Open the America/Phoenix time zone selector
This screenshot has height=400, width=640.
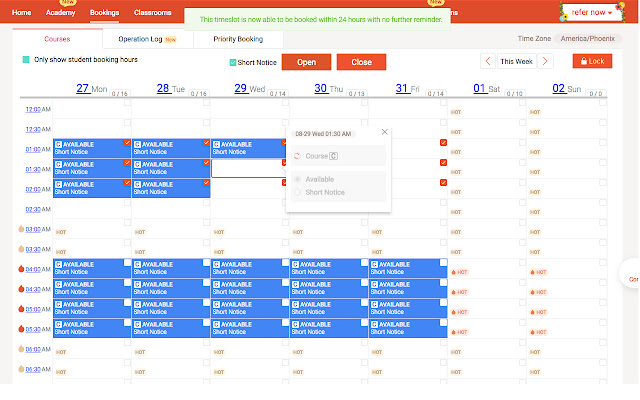click(587, 39)
